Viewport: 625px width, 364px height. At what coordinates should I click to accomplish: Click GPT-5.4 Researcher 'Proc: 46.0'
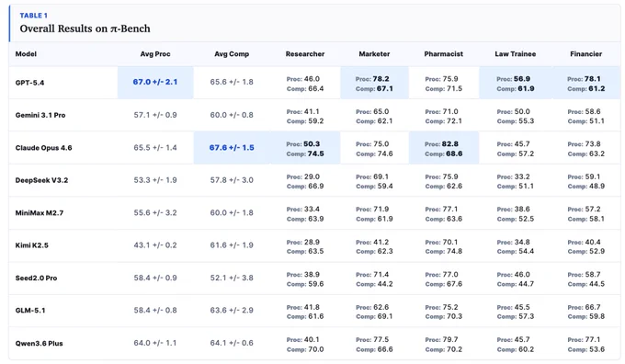pyautogui.click(x=303, y=79)
